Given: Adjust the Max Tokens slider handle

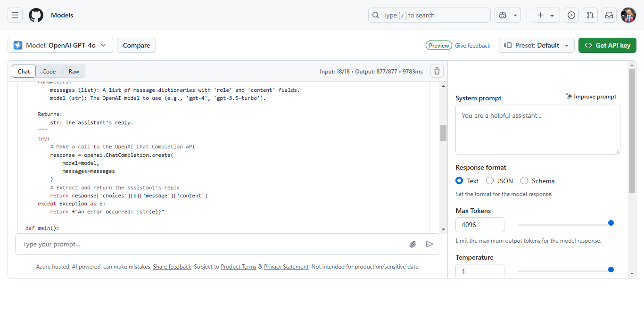Looking at the screenshot, I should tap(611, 223).
